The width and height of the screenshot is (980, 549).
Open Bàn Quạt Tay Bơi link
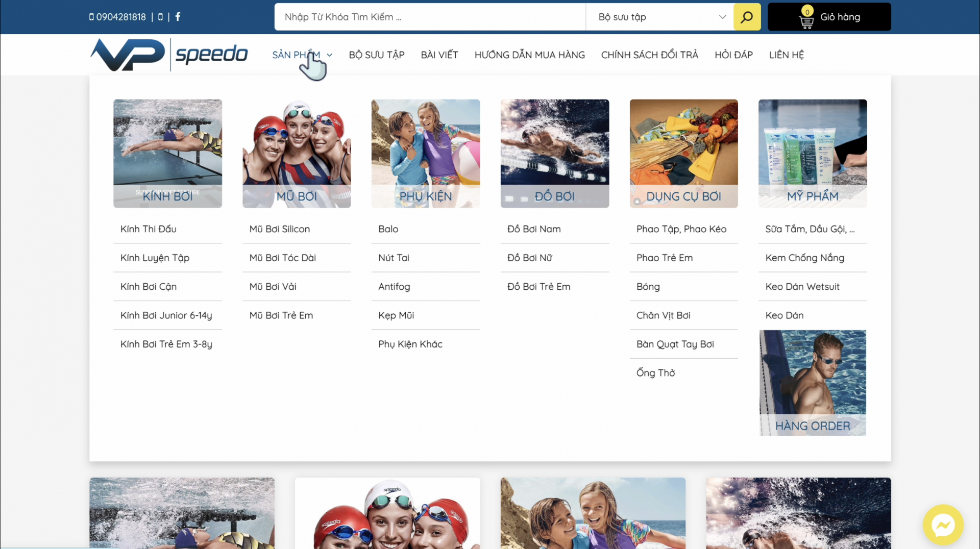[x=675, y=344]
